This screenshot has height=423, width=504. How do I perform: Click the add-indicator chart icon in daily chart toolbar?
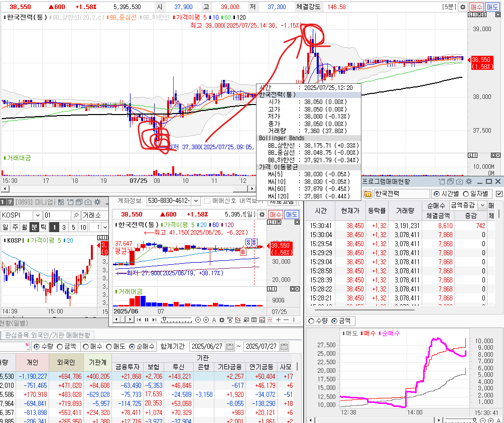click(x=238, y=320)
